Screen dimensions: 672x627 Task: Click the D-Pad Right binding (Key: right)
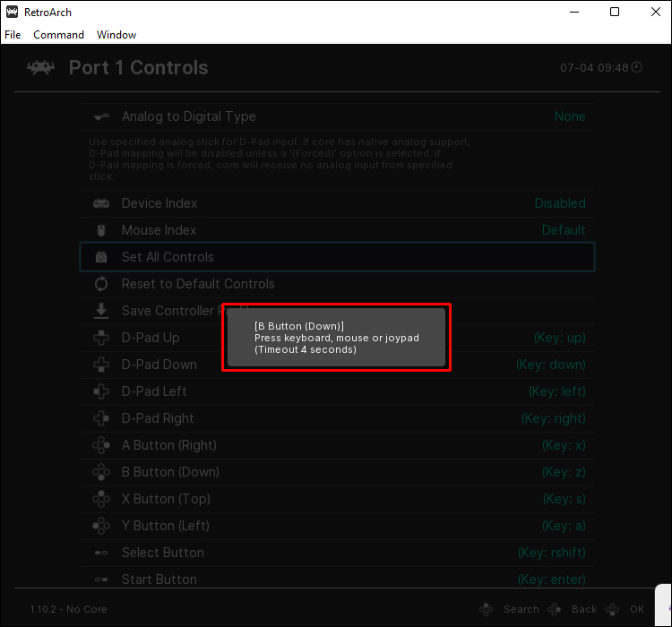pyautogui.click(x=554, y=418)
